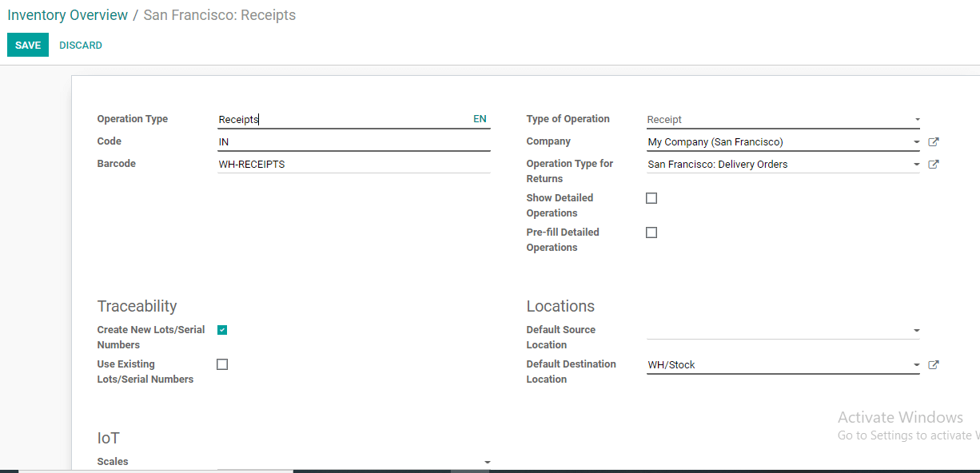Open external link for Default Destination Location
The image size is (980, 473).
pyautogui.click(x=933, y=365)
